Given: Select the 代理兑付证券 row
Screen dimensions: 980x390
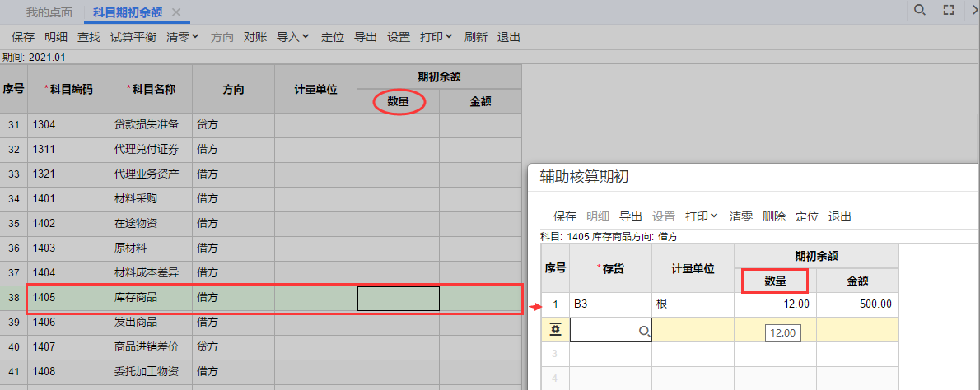Looking at the screenshot, I should click(x=260, y=150).
